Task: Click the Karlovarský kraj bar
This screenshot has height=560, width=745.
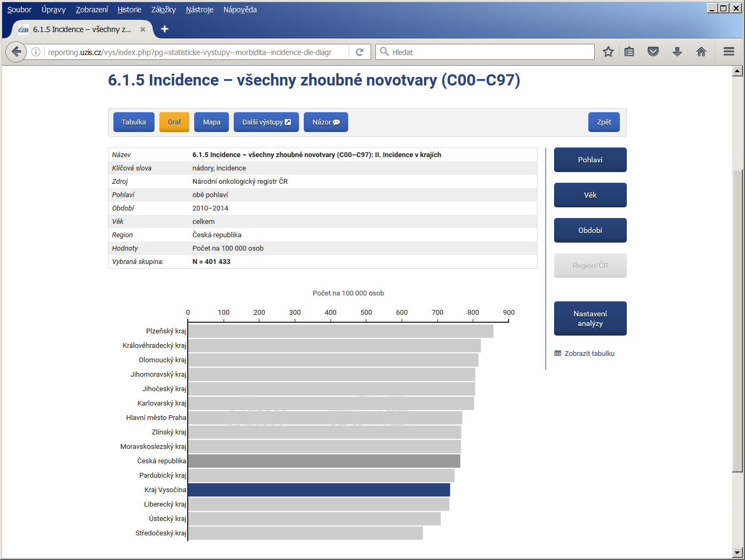Action: tap(331, 403)
